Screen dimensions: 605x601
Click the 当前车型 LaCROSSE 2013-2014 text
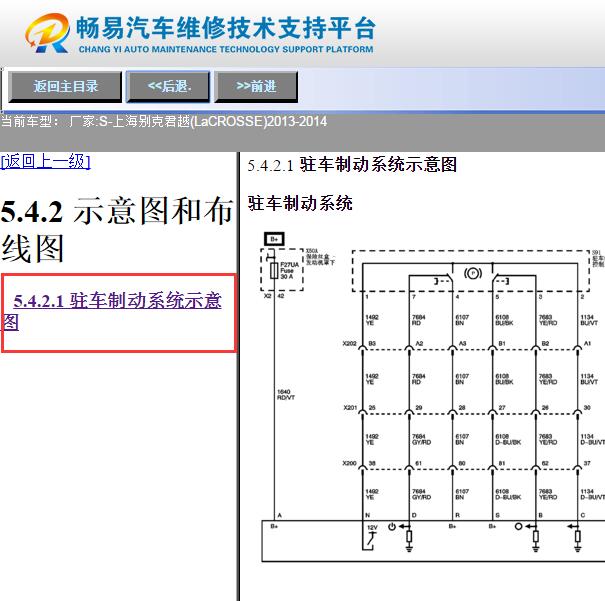164,122
